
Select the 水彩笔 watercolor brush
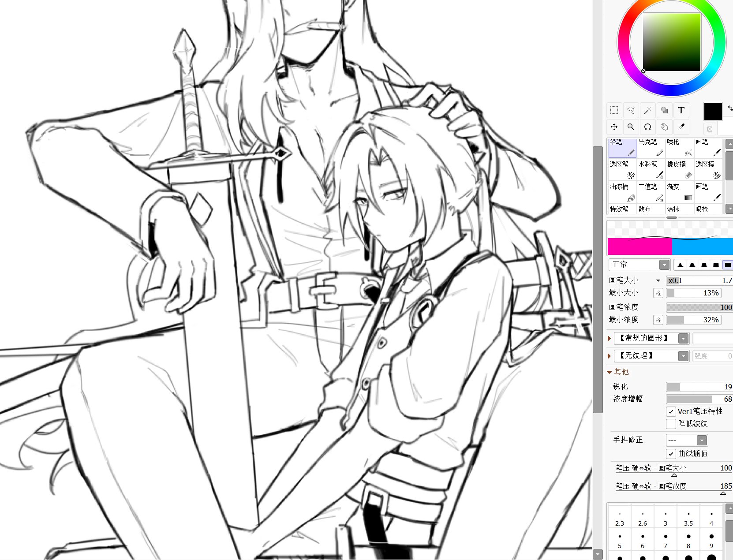[651, 170]
